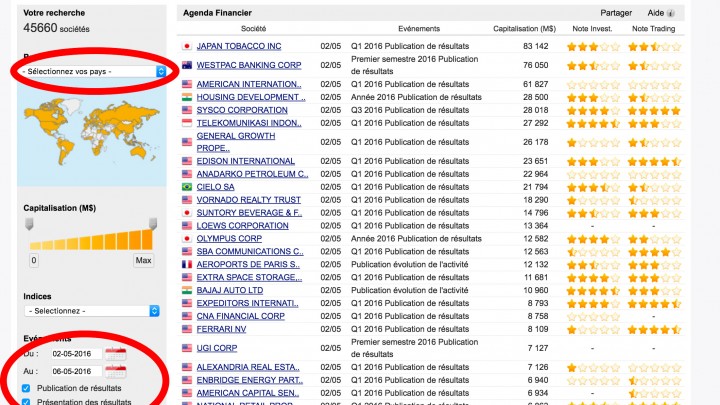Uncheck Présentation des résultats checkbox
The height and width of the screenshot is (405, 720).
(x=26, y=402)
